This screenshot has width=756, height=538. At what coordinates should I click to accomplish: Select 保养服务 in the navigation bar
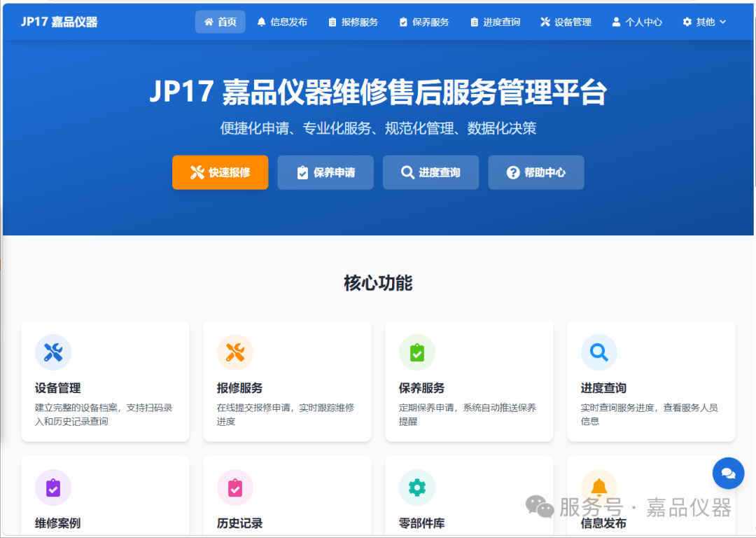424,22
